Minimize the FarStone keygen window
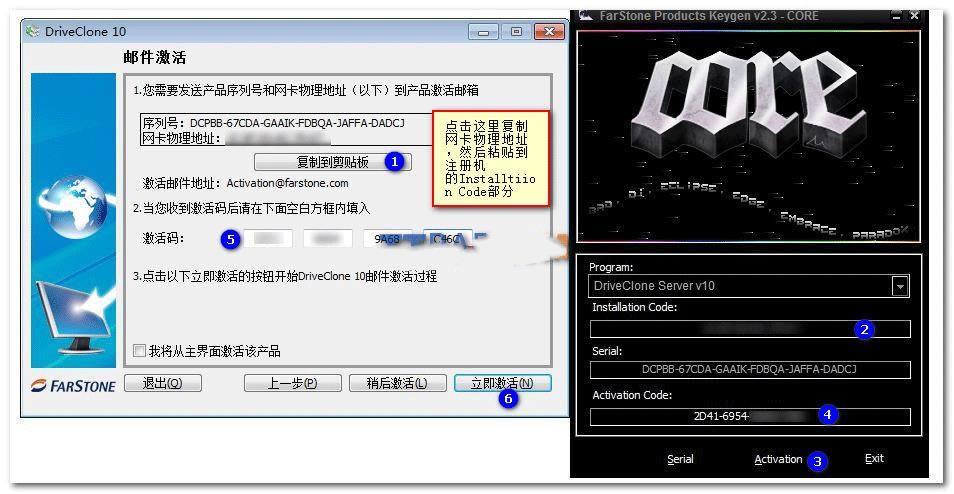954x494 pixels. (x=897, y=16)
